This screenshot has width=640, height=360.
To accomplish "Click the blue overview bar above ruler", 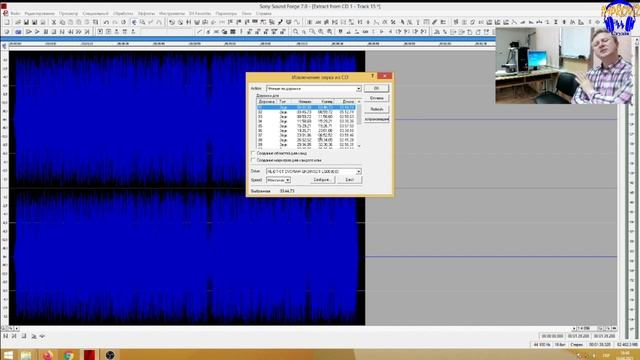I will pos(248,39).
